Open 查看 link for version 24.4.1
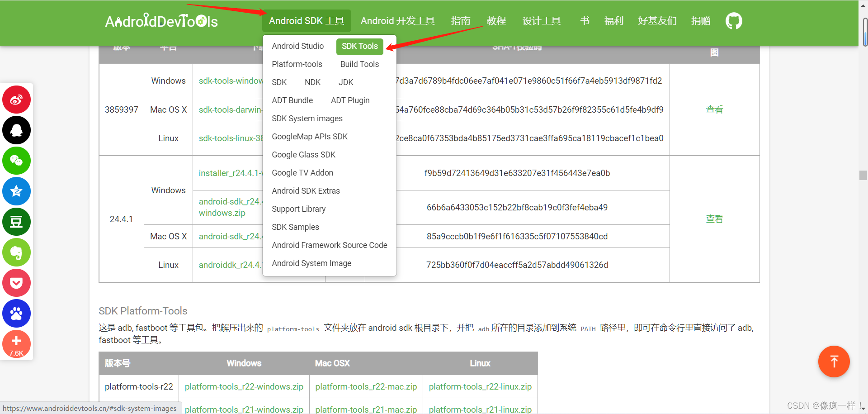The width and height of the screenshot is (868, 414). [x=714, y=219]
